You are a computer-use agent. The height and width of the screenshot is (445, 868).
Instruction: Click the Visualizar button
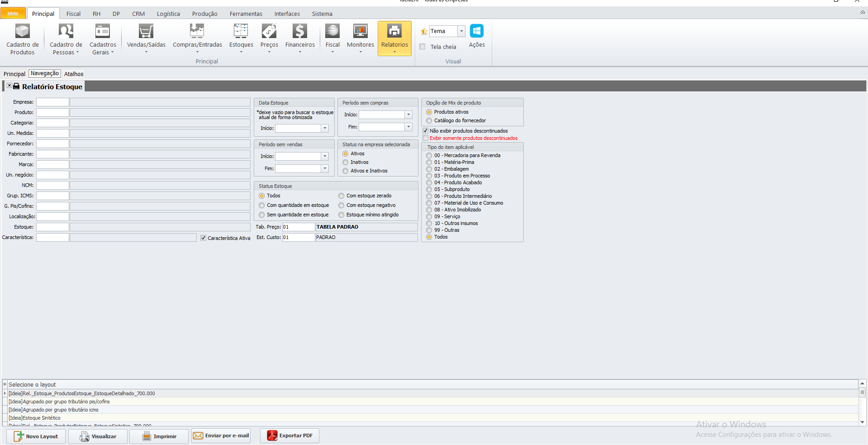tap(98, 436)
